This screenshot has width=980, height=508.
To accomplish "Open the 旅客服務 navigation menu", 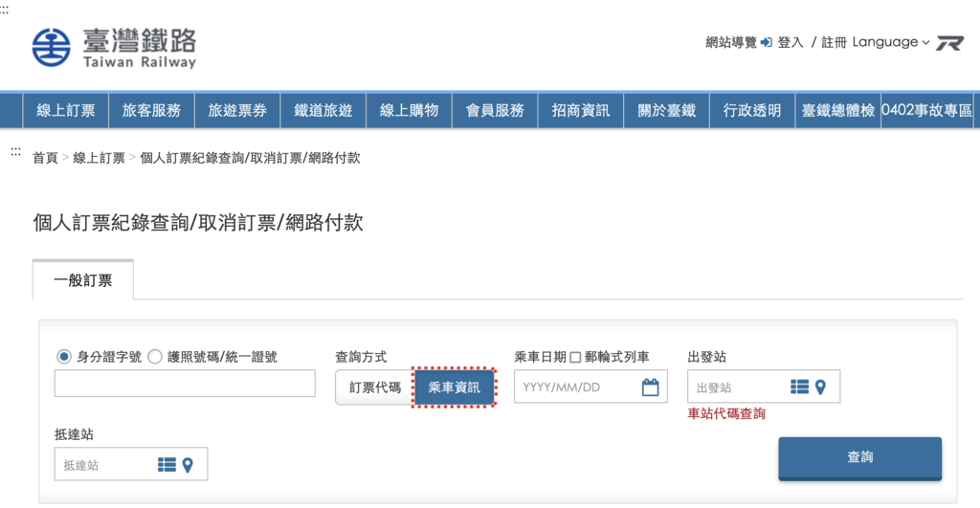I will (151, 111).
